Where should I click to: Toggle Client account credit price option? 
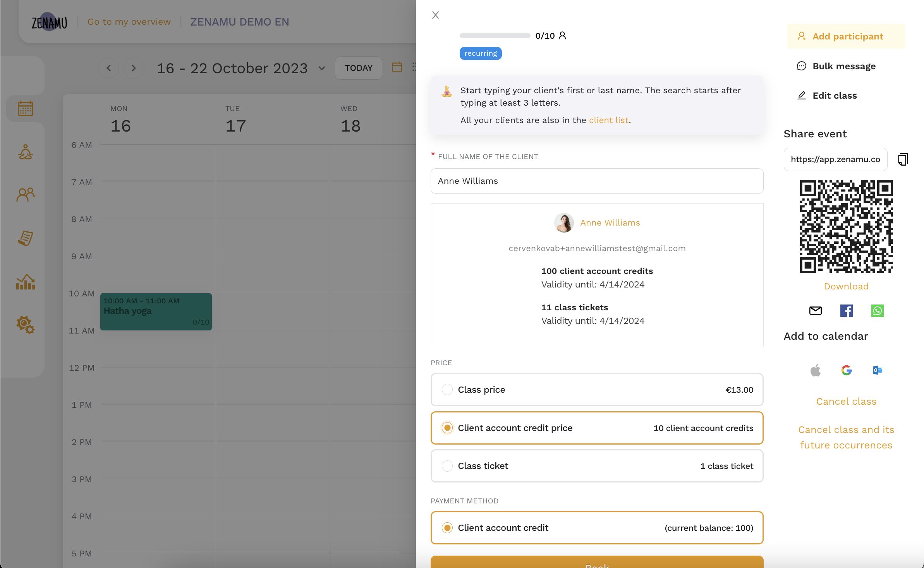[x=446, y=428]
